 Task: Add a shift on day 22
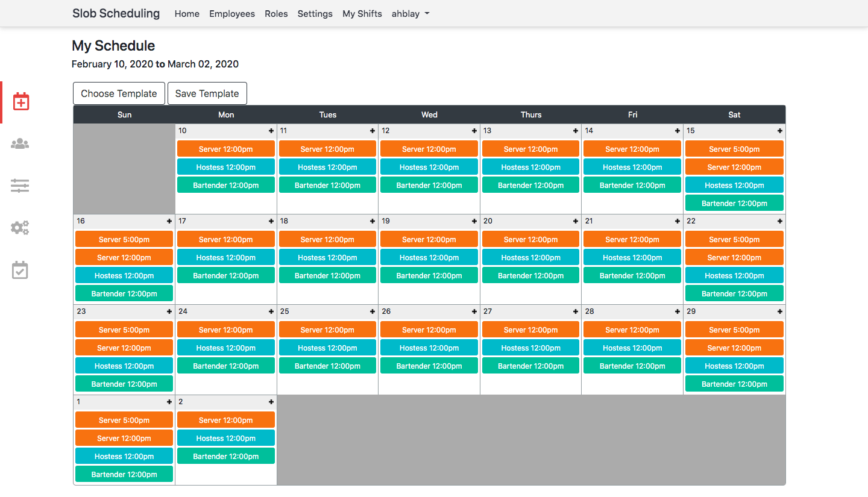click(780, 221)
